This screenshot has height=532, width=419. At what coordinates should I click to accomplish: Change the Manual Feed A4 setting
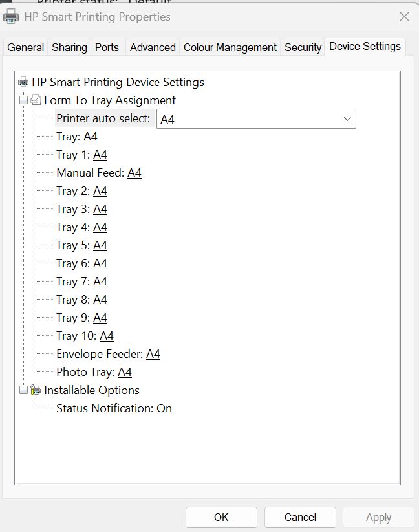click(134, 173)
